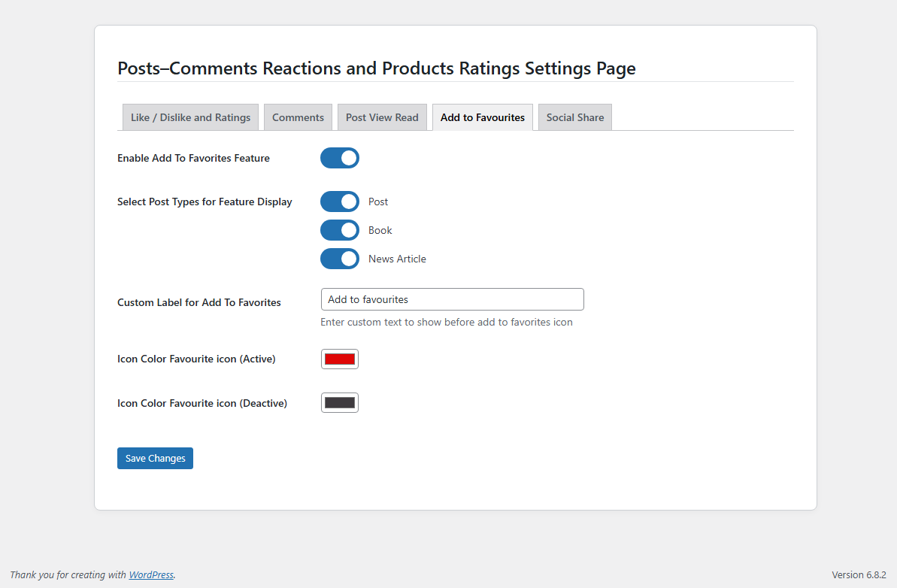Toggle the Book post type switch
This screenshot has width=897, height=588.
(340, 230)
